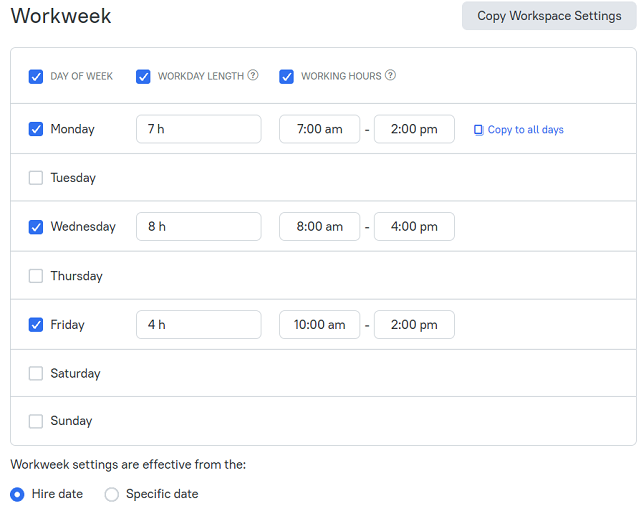Screen dimensions: 641x506
Task: Click help icon next to Working Hours
Action: pos(390,75)
